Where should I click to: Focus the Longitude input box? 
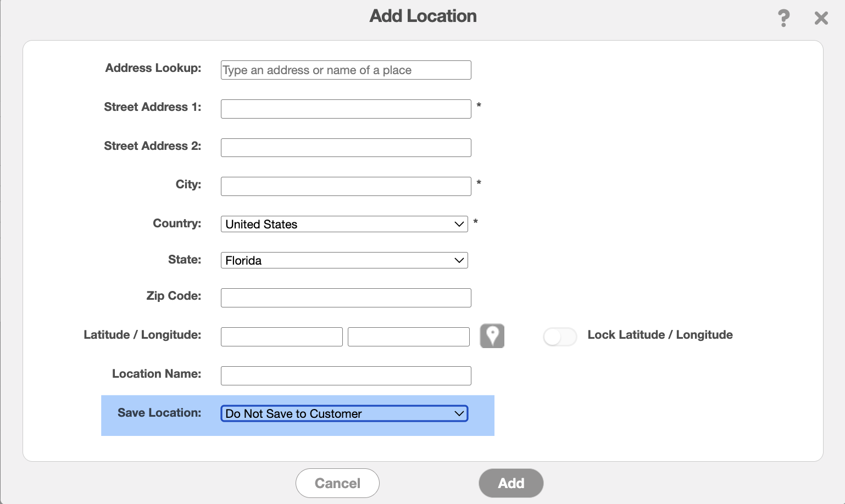click(409, 337)
